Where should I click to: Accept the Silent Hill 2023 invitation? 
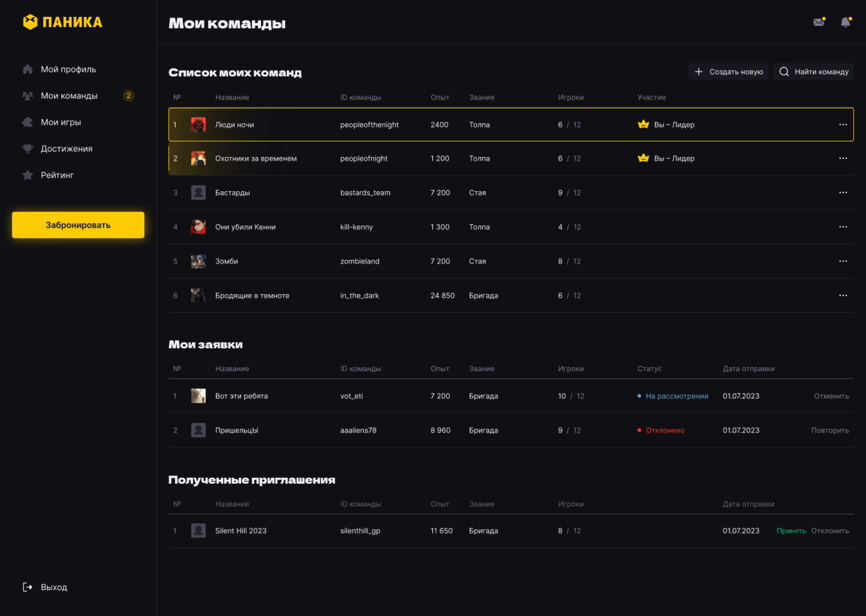791,531
